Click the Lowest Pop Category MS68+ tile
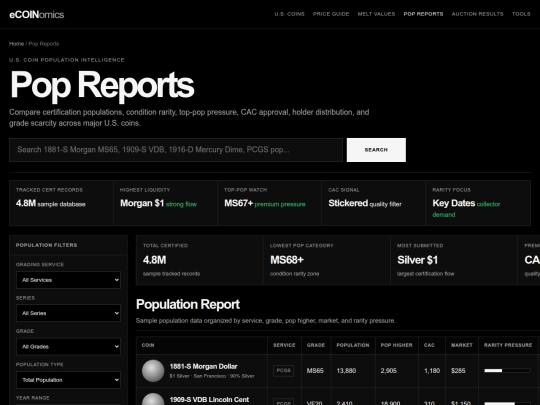540x405 pixels. (x=326, y=260)
